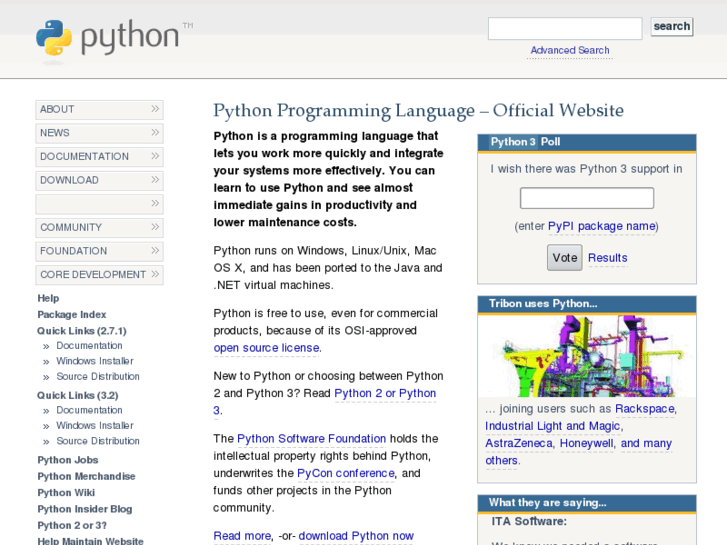Click the page title 'Python Programming Language – Official Website'
The height and width of the screenshot is (545, 727).
click(x=418, y=110)
